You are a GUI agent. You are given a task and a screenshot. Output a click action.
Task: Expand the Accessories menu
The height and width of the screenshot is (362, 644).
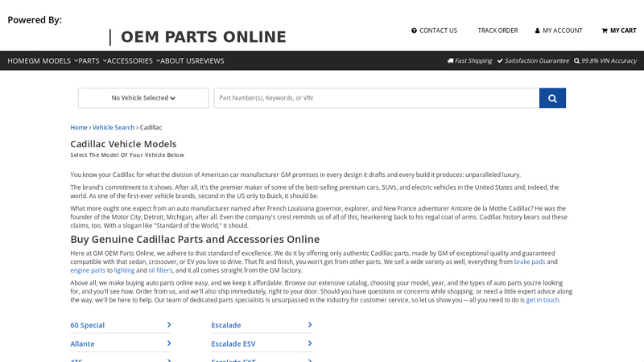point(134,61)
